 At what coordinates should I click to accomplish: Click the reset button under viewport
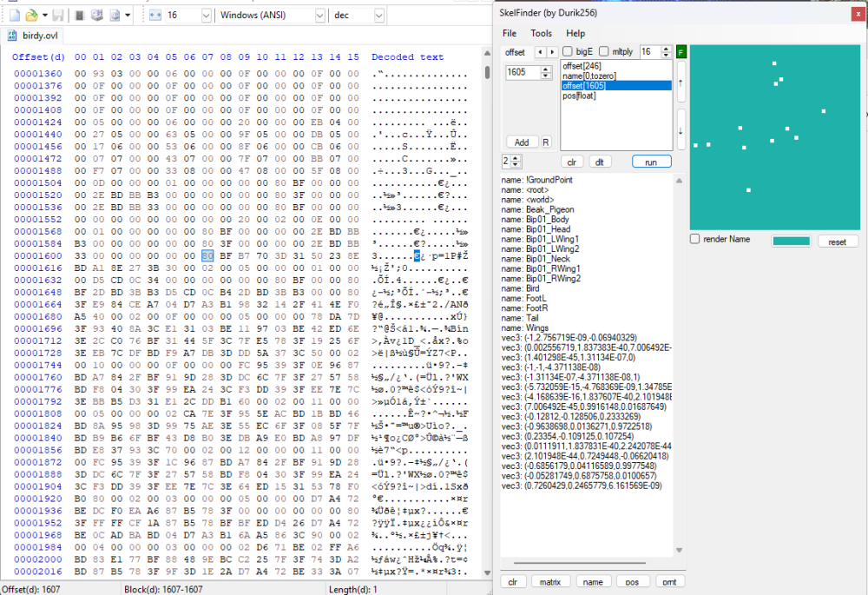tap(837, 241)
